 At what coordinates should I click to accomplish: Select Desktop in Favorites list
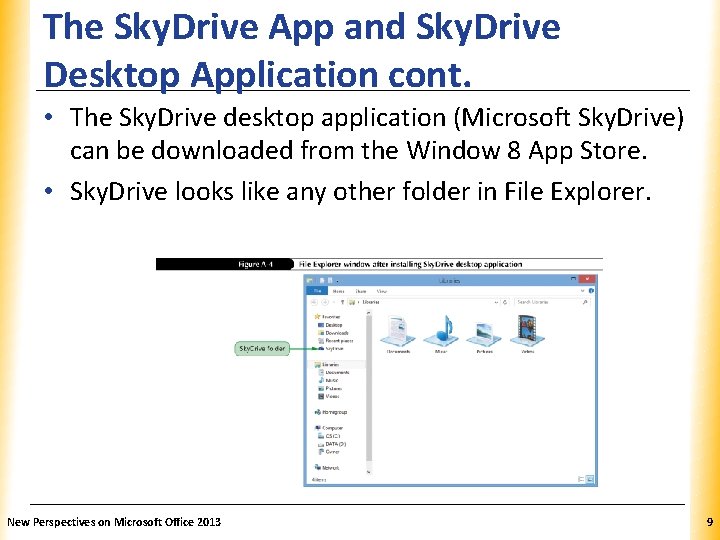(330, 325)
